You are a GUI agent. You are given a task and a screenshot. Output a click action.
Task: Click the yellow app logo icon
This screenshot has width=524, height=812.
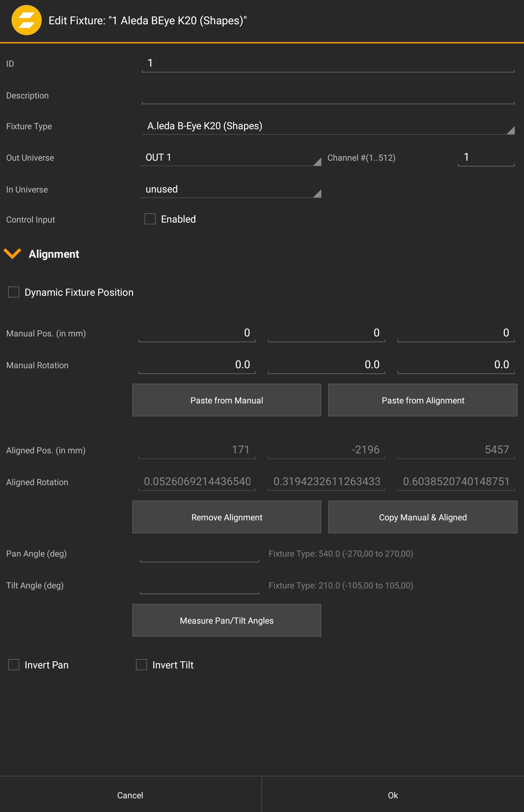[x=26, y=21]
